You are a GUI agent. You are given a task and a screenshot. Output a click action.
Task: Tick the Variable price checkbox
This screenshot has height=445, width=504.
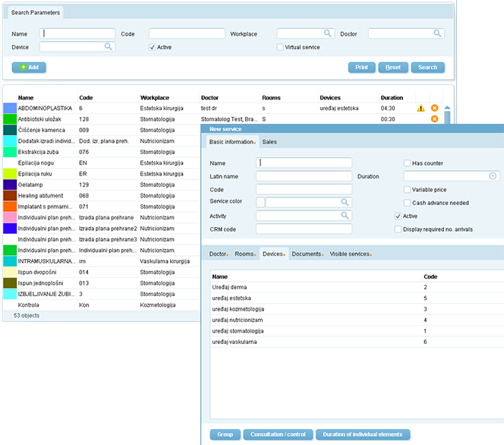tap(408, 190)
